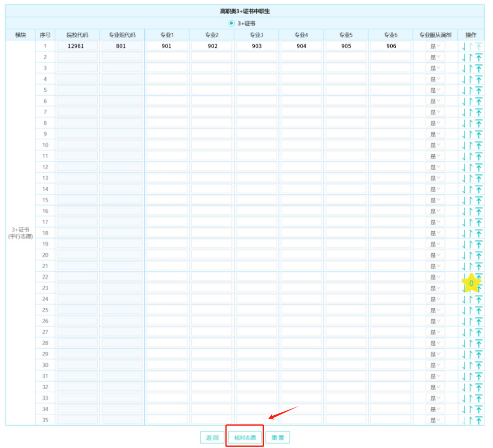Image resolution: width=493 pixels, height=448 pixels.
Task: Click the 重置 button
Action: (278, 437)
